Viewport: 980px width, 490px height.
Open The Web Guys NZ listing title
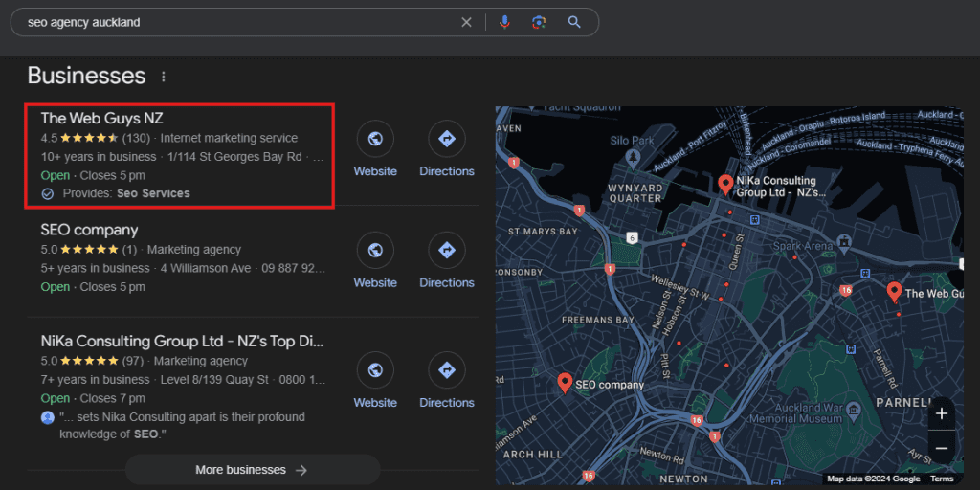[x=101, y=118]
